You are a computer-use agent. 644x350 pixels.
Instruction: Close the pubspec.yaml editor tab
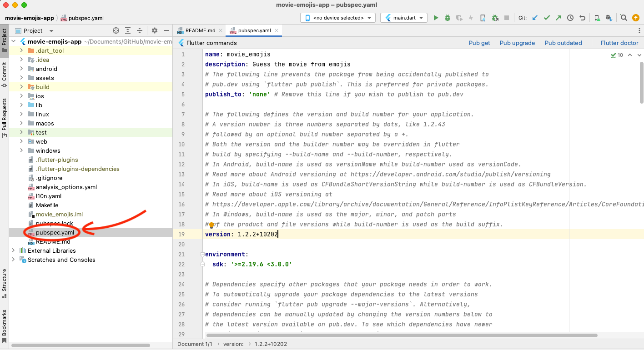pyautogui.click(x=277, y=30)
